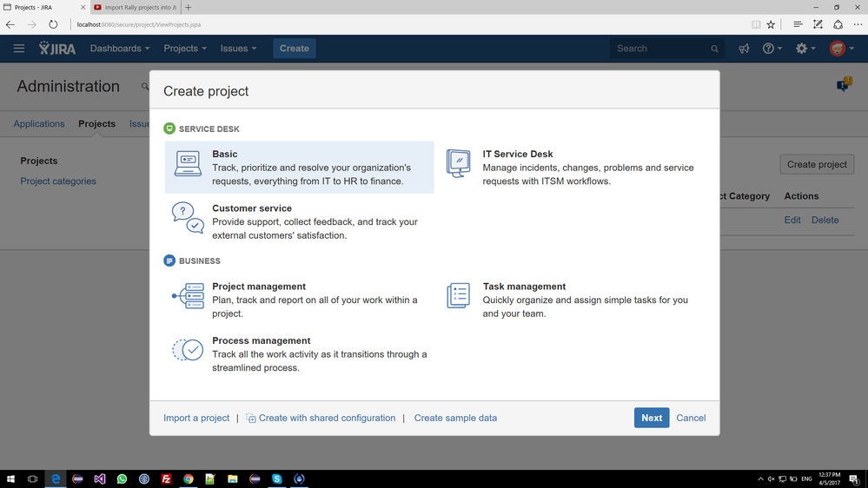
Task: Switch to the Projects admin tab
Action: pyautogui.click(x=96, y=124)
